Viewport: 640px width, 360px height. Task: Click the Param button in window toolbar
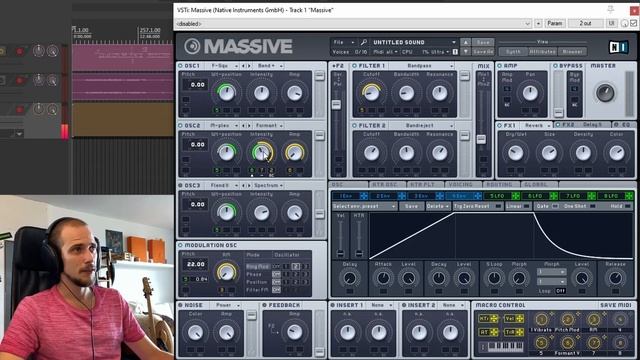[x=554, y=24]
